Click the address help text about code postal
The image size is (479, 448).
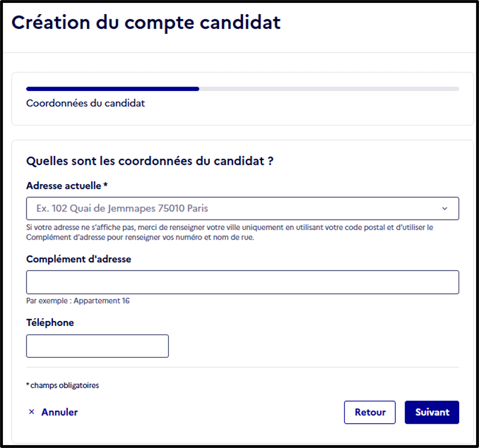click(x=230, y=232)
